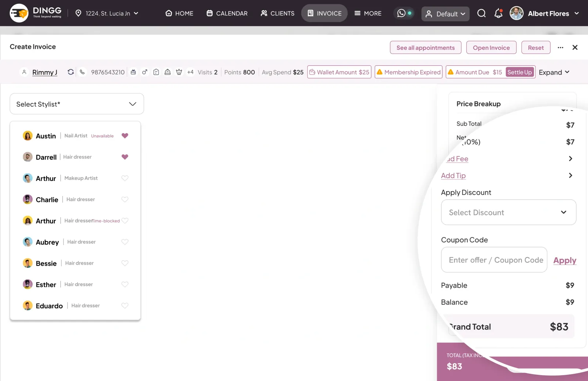Unfavorite stylist Darrell with heart icon
The image size is (588, 381).
(125, 157)
